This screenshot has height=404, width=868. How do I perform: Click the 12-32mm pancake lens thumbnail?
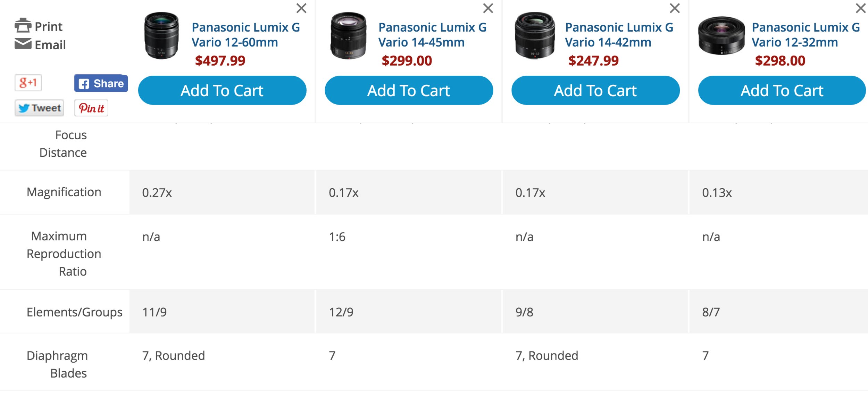(x=721, y=35)
